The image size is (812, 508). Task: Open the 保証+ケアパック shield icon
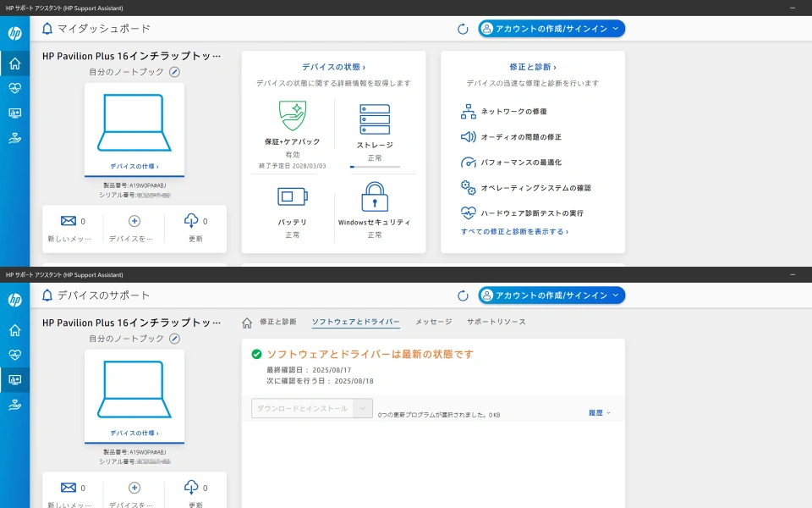point(293,116)
